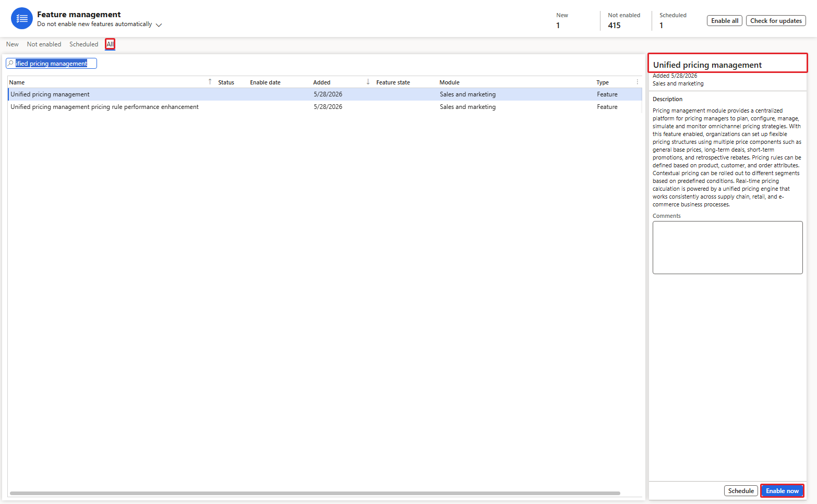Click the Added column descending sort arrow

[368, 82]
